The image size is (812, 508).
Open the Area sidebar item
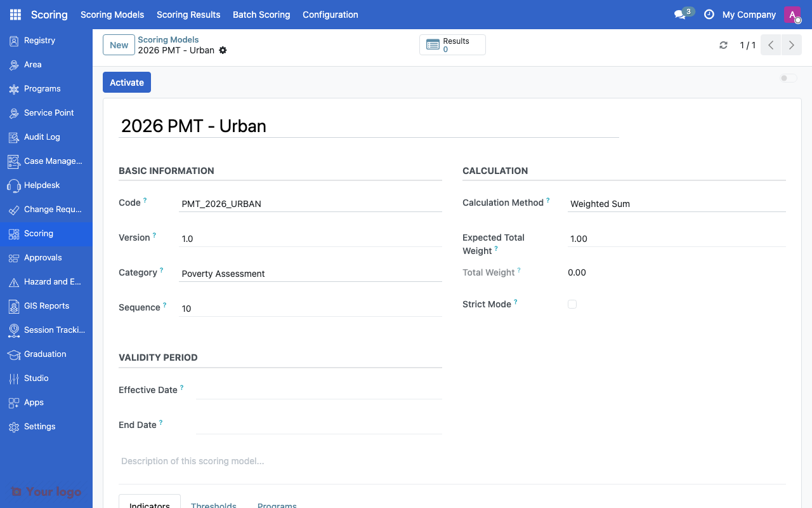click(x=46, y=65)
